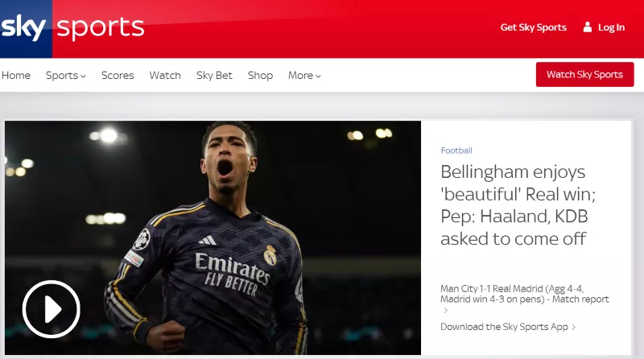The height and width of the screenshot is (359, 644).
Task: Expand the Sports dropdown menu
Action: click(66, 76)
